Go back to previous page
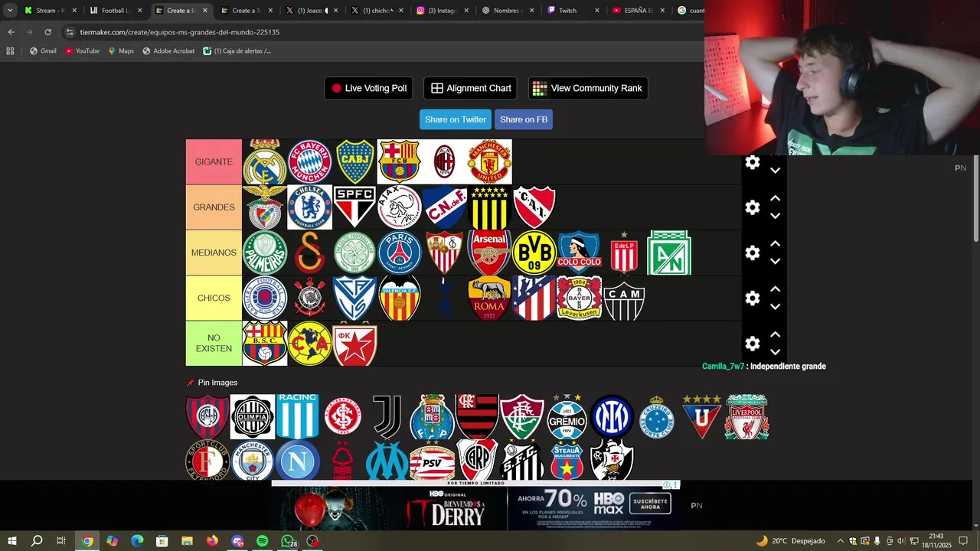980x551 pixels. point(11,32)
